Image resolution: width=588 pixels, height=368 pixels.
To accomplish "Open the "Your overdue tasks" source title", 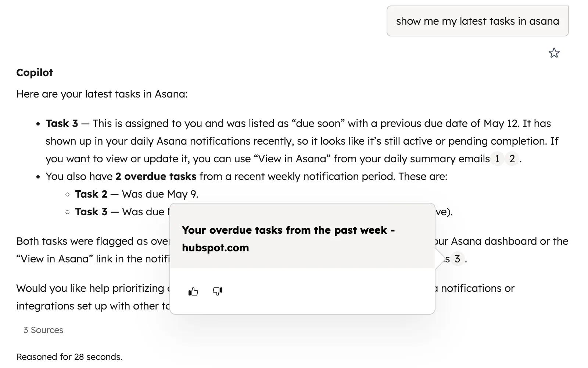I will click(288, 238).
